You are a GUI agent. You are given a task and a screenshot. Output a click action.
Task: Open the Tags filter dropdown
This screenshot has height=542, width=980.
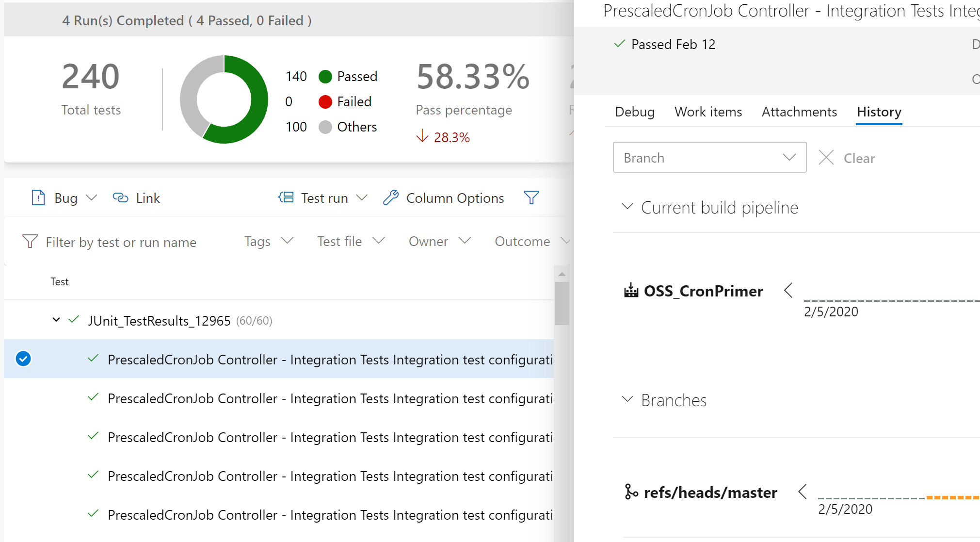pos(269,241)
